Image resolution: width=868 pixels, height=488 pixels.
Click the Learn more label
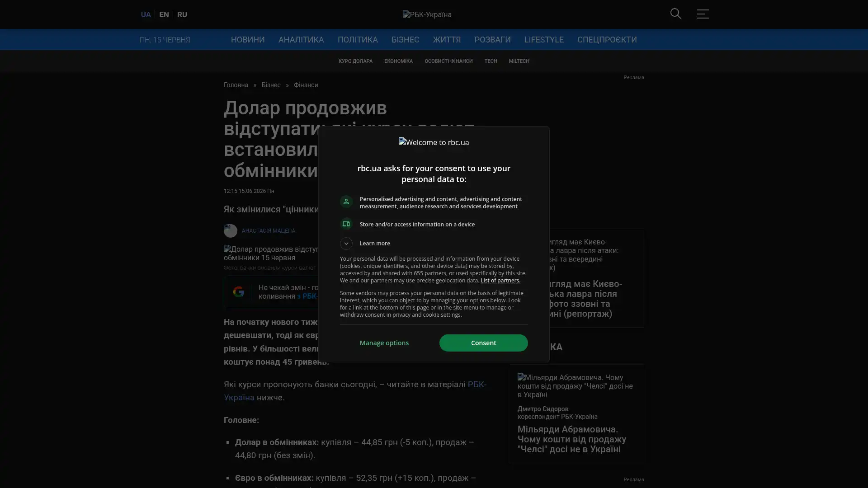tap(375, 244)
